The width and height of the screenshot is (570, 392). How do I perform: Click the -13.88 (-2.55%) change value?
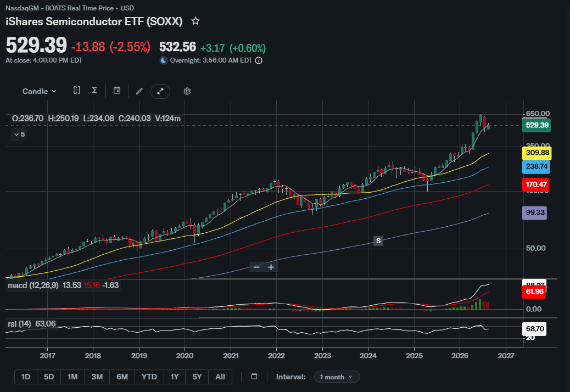pos(111,47)
